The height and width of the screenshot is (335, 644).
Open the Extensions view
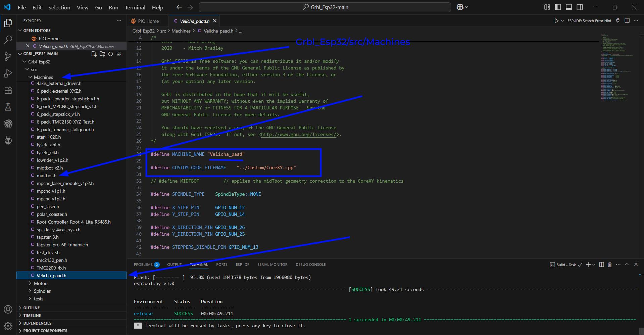click(x=8, y=90)
